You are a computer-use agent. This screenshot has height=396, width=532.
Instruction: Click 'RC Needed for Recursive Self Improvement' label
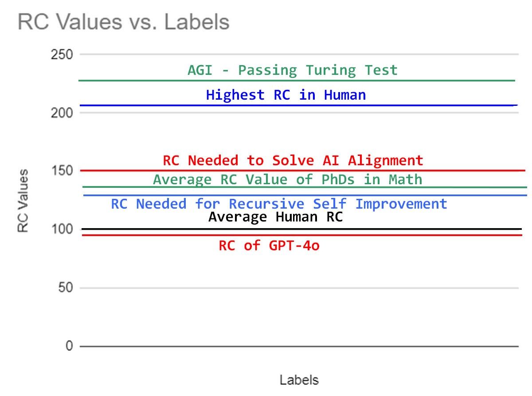279,204
